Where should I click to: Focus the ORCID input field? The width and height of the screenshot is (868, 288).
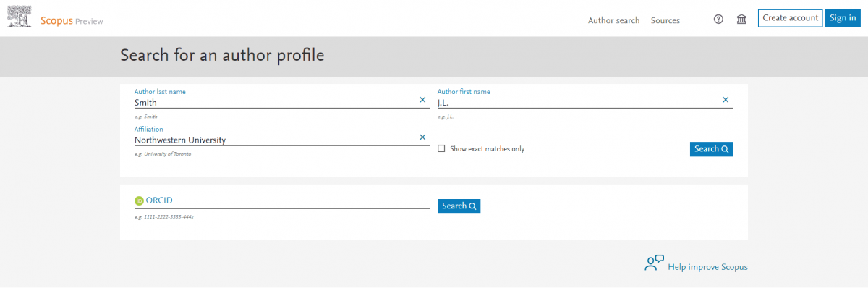click(282, 200)
